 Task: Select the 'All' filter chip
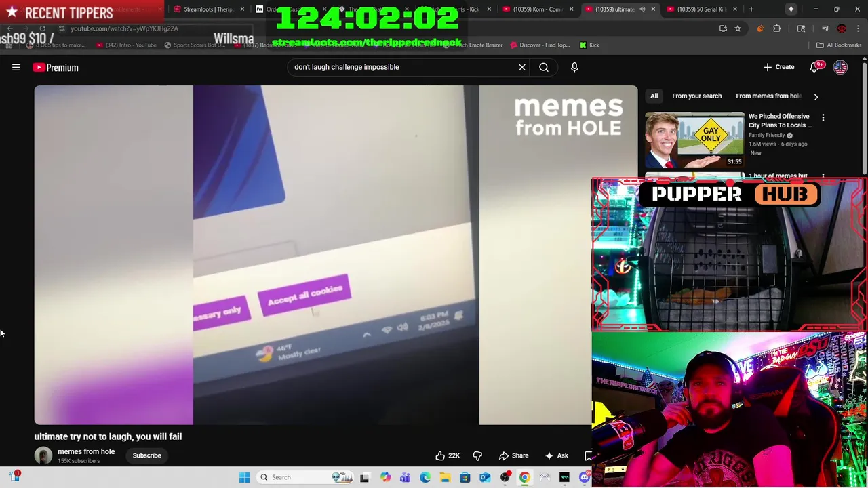(654, 96)
